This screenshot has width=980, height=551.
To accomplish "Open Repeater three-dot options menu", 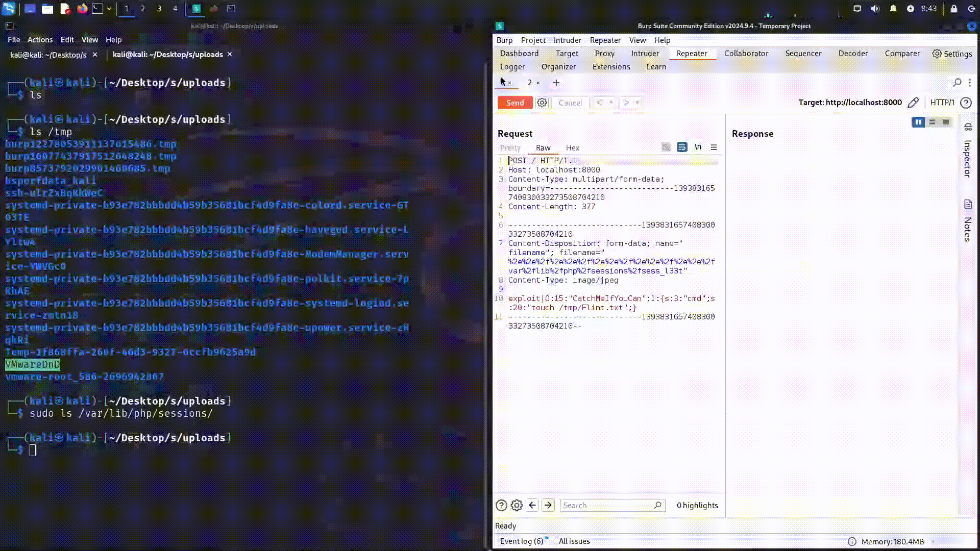I will click(x=970, y=83).
